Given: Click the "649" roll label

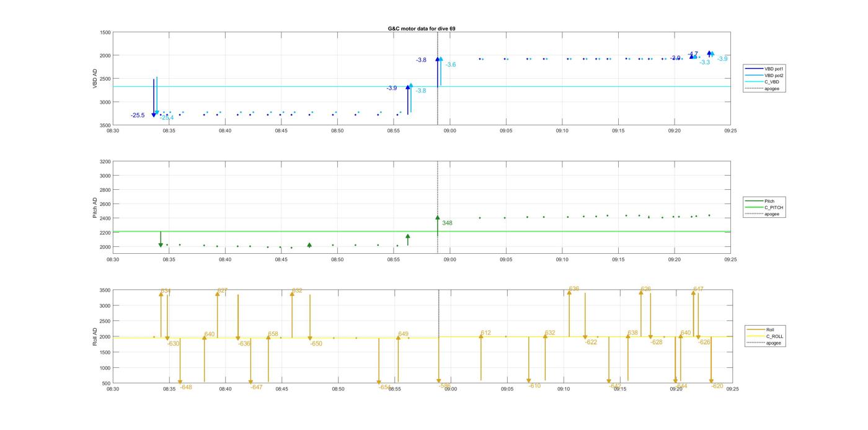Looking at the screenshot, I should [x=404, y=334].
